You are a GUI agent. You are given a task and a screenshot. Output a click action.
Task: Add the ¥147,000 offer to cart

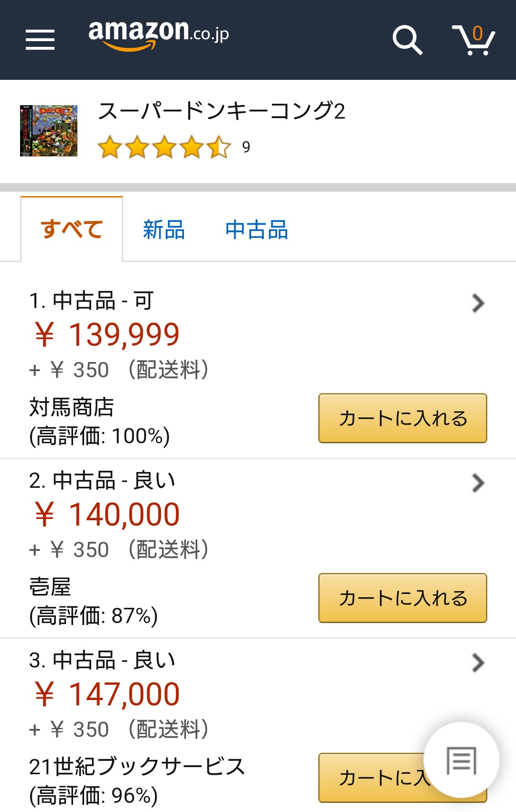click(x=373, y=778)
